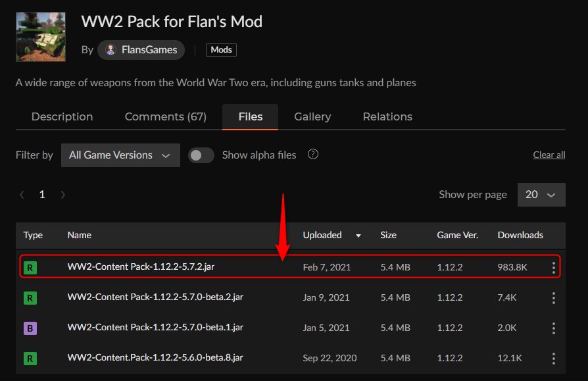Open the Show per page dropdown set to 20
Viewport: 588px width, 381px height.
(x=541, y=194)
